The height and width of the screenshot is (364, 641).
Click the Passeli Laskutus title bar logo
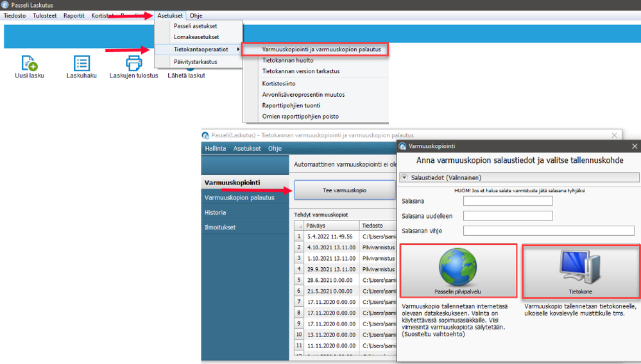pos(5,5)
